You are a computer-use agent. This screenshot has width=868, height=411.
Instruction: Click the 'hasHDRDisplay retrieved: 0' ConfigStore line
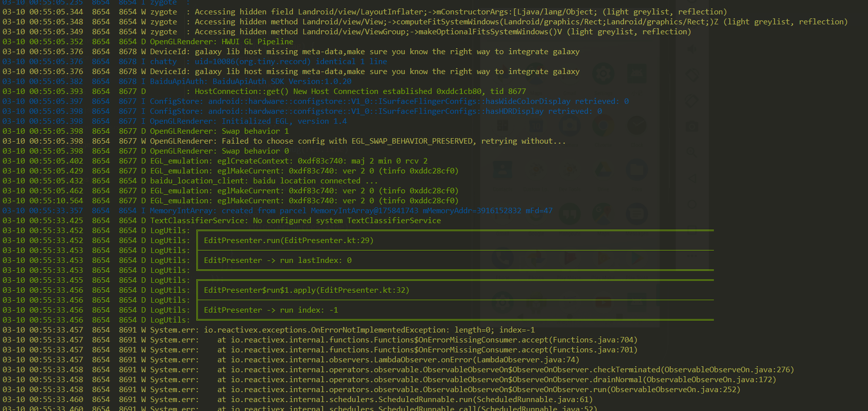point(302,111)
